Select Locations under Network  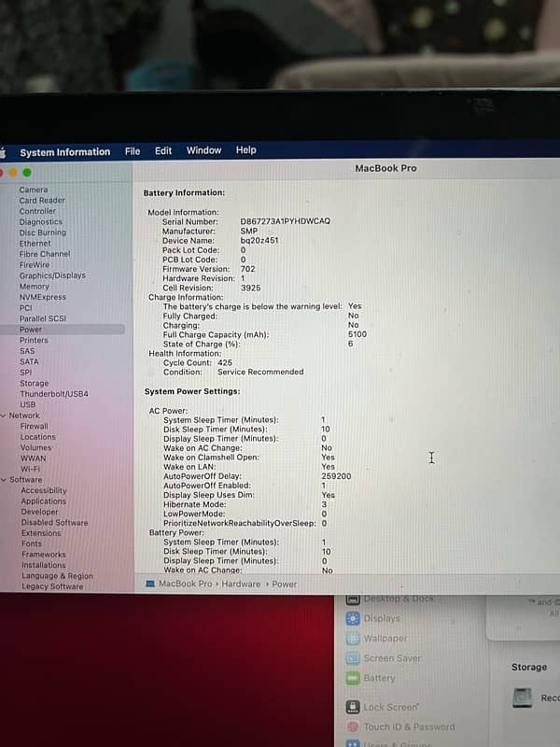point(37,437)
